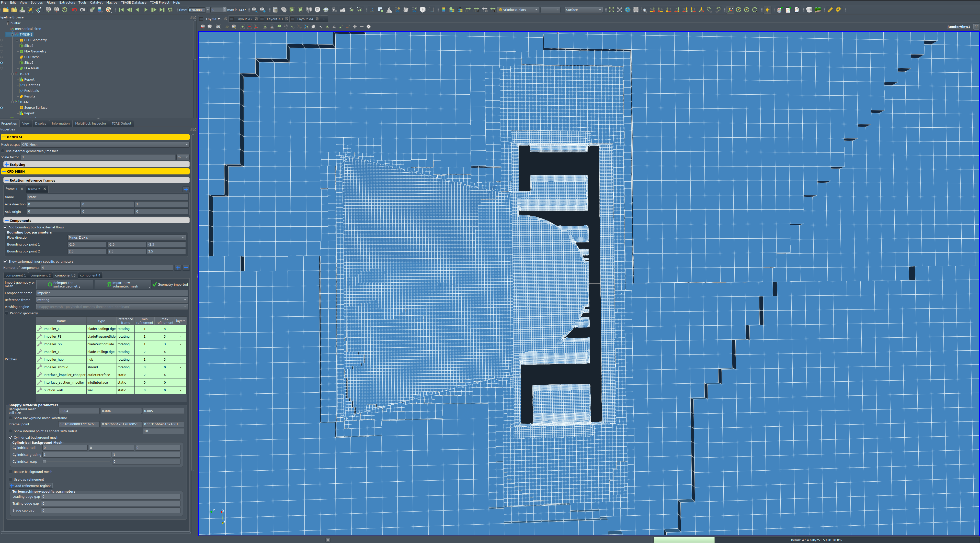Enable the Periodic geometry checkbox
Viewport: 980px width, 543px height.
(x=7, y=313)
